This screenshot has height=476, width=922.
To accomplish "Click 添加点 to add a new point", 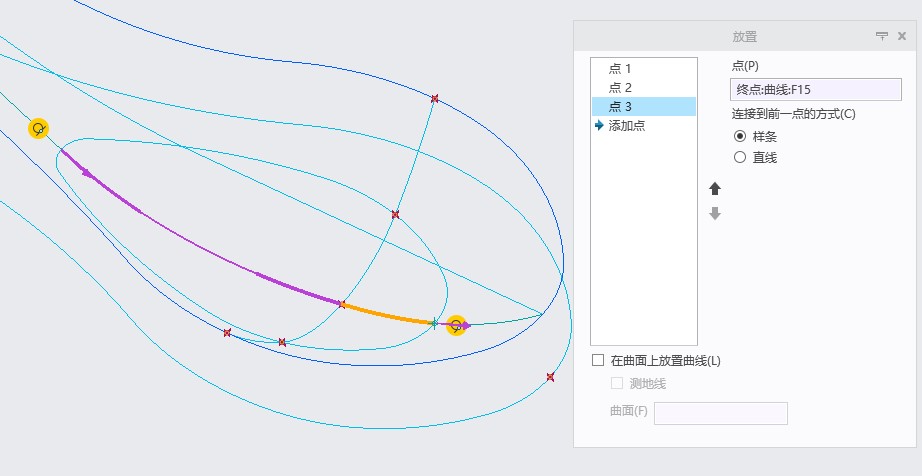I will 626,125.
